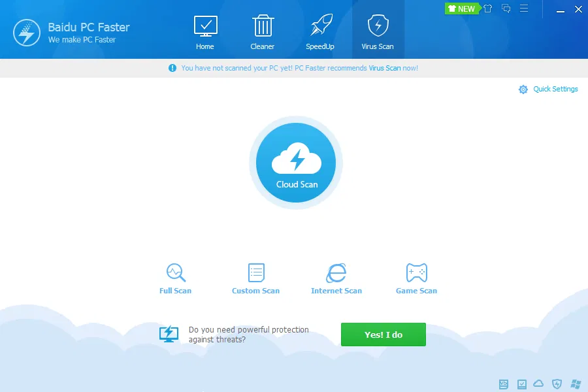The height and width of the screenshot is (392, 588).
Task: Click the green 'Yes! I do' button
Action: pos(384,335)
